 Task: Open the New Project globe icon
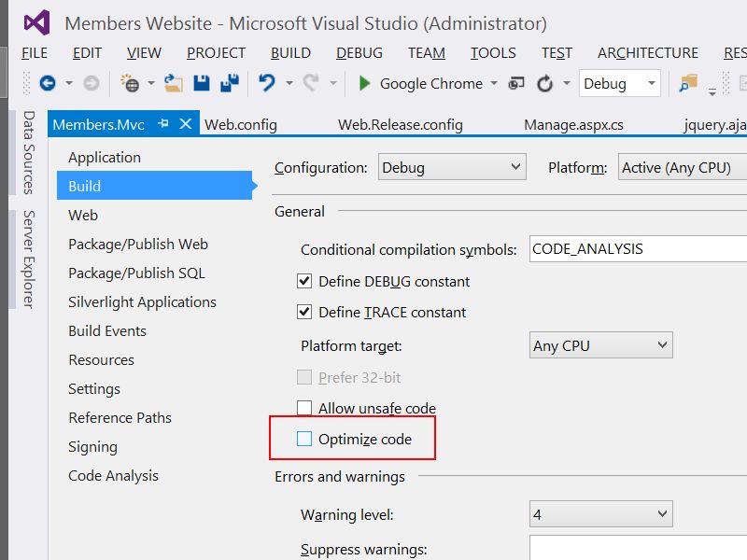coord(130,83)
